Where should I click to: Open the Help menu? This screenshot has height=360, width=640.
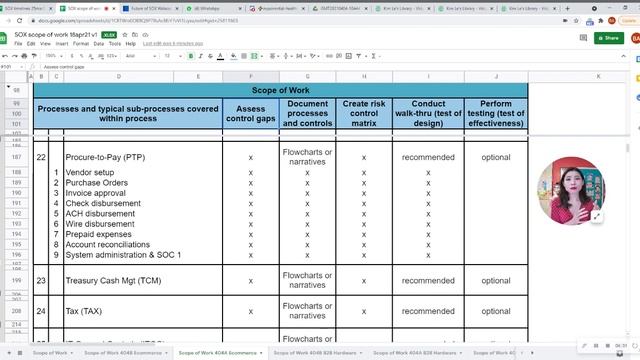coord(131,44)
